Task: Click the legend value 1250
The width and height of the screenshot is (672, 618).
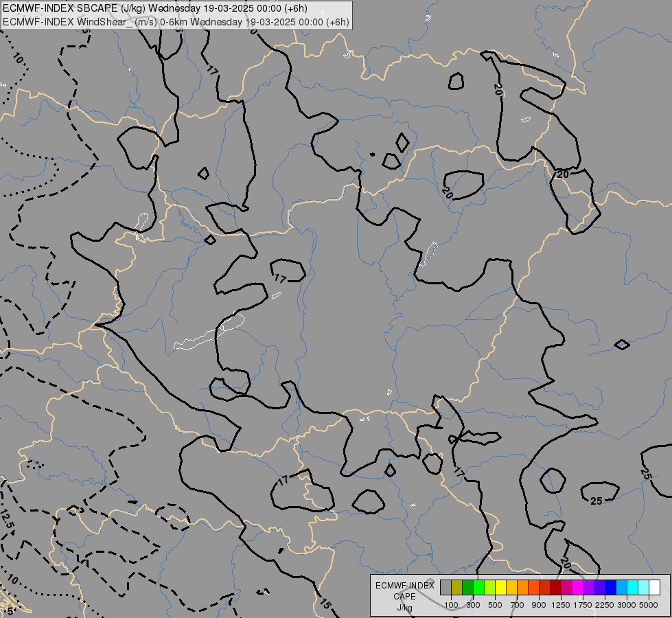Action: click(561, 605)
